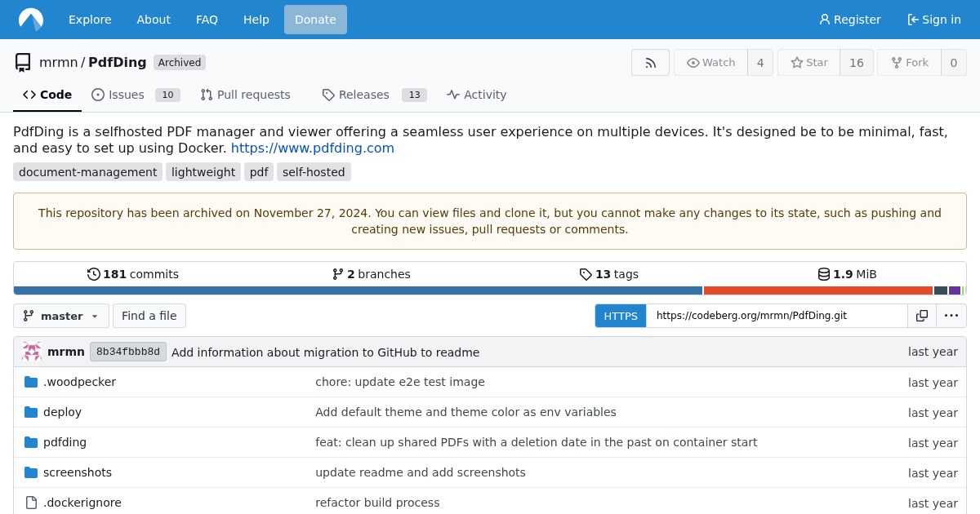
Task: Open the .dockerignore file
Action: pyautogui.click(x=82, y=503)
